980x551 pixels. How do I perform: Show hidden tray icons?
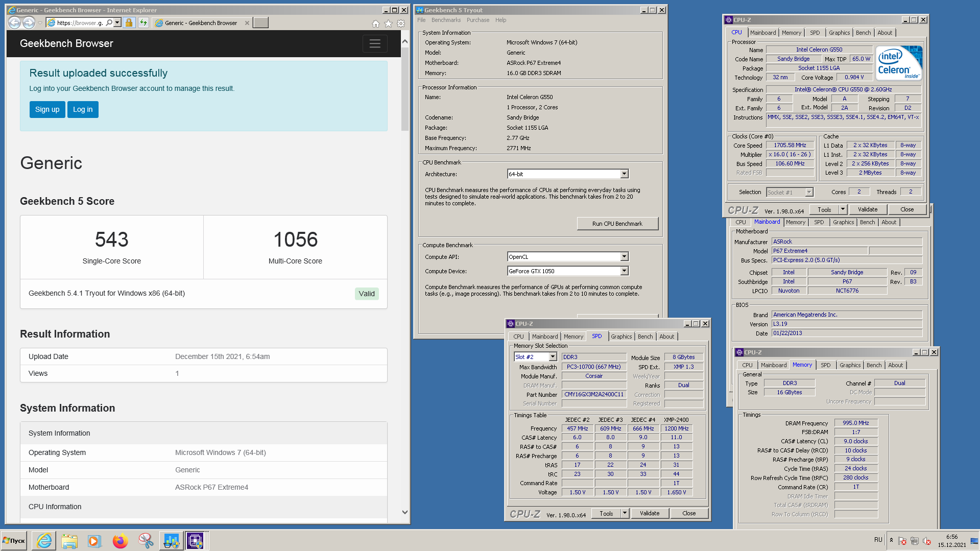click(x=891, y=540)
